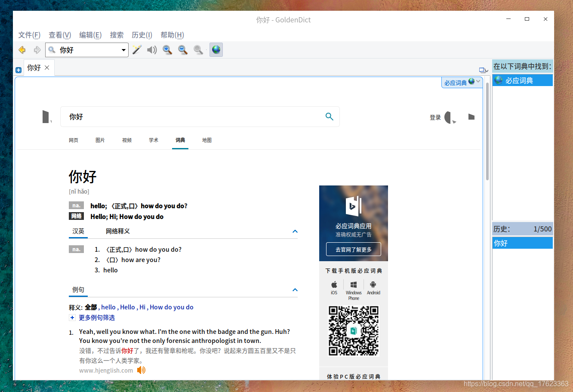Open the 搜索 menu

[x=117, y=35]
